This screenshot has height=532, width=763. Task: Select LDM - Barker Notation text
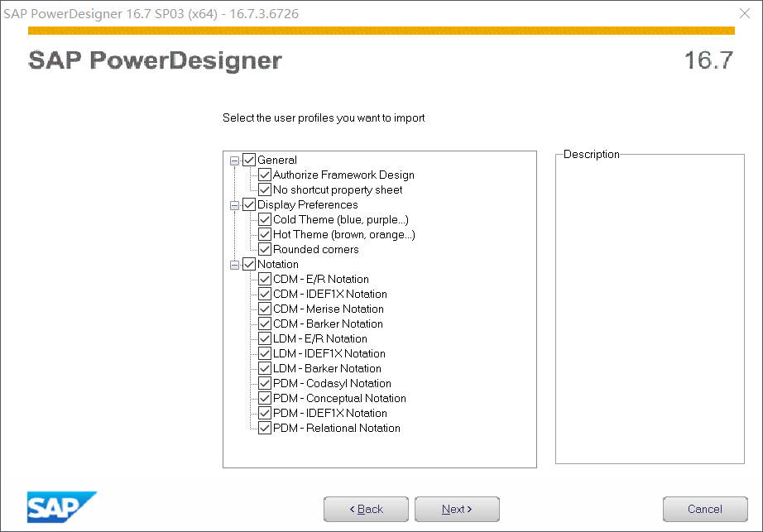(x=327, y=368)
